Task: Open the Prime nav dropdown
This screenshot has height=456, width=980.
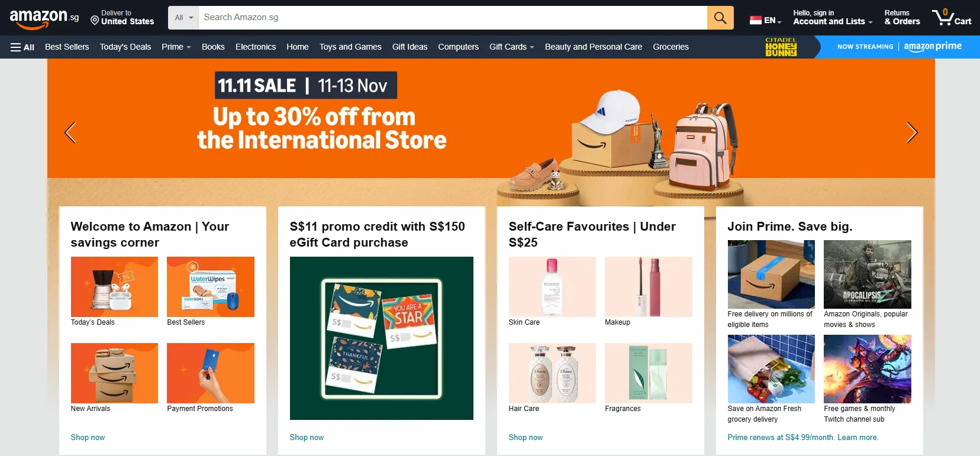Action: coord(176,47)
